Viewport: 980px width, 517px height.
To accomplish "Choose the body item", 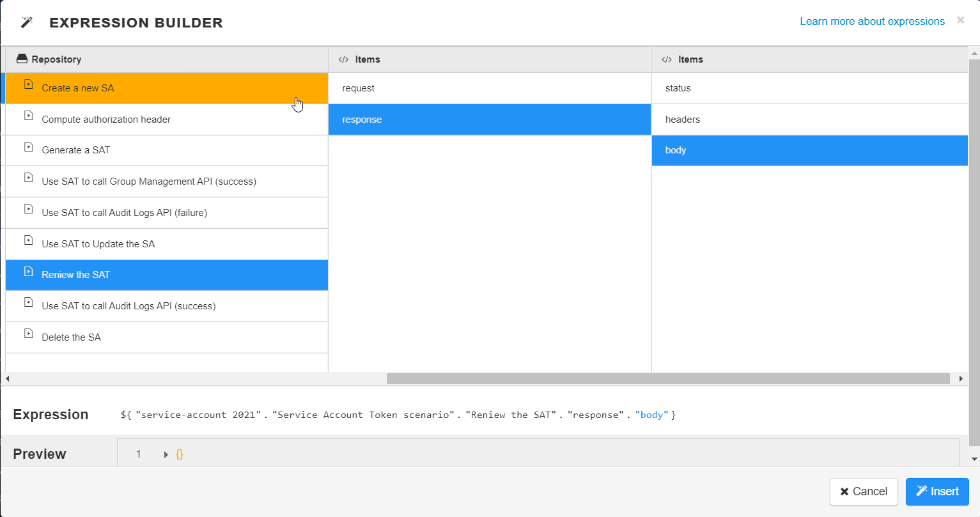I will 810,150.
